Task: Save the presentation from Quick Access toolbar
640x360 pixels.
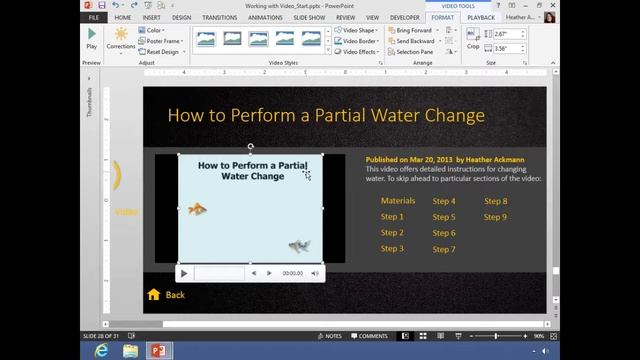Action: [102, 5]
